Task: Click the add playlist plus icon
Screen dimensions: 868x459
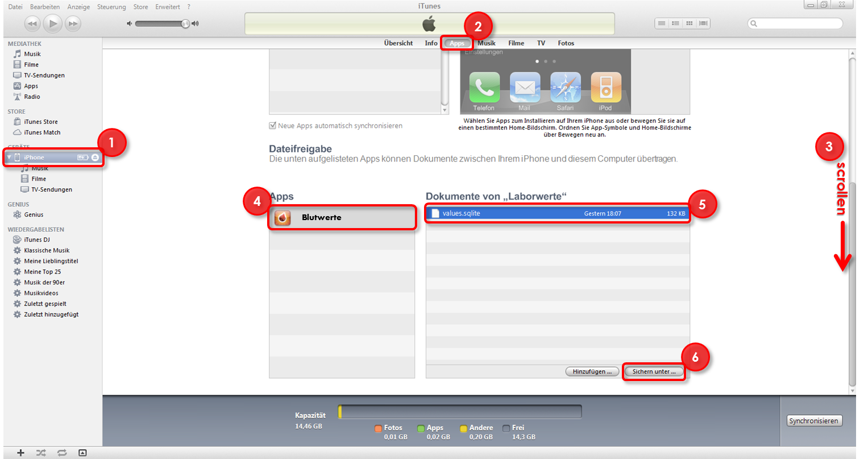Action: coord(21,453)
